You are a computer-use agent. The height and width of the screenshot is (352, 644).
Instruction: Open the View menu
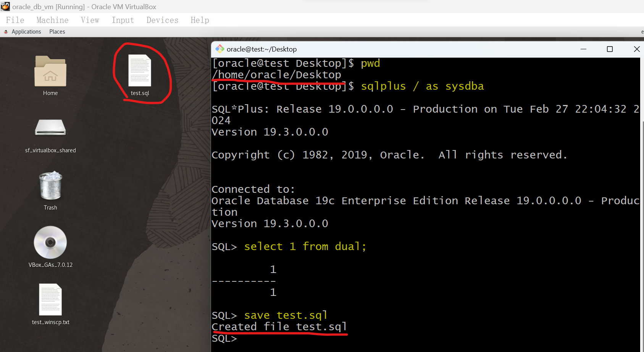pos(90,20)
